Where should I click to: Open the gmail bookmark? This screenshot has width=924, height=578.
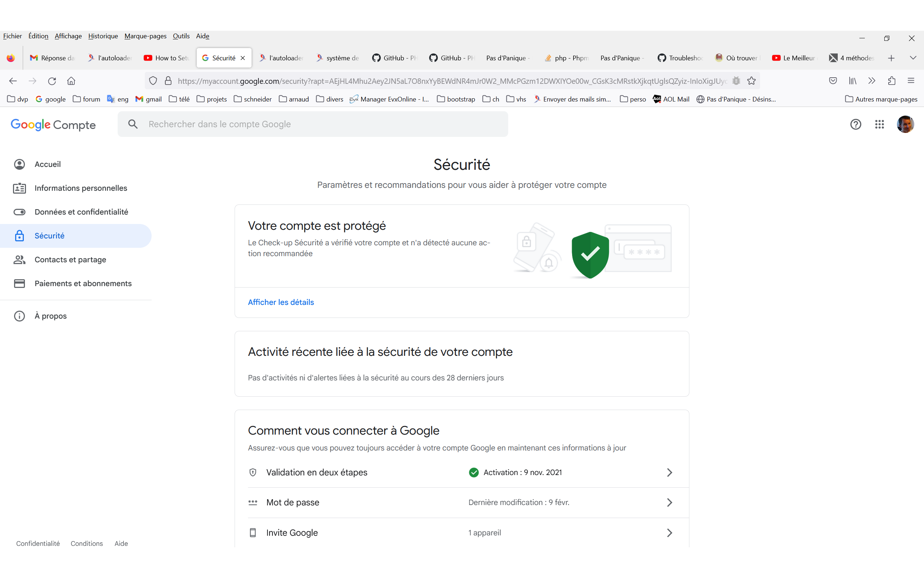149,99
